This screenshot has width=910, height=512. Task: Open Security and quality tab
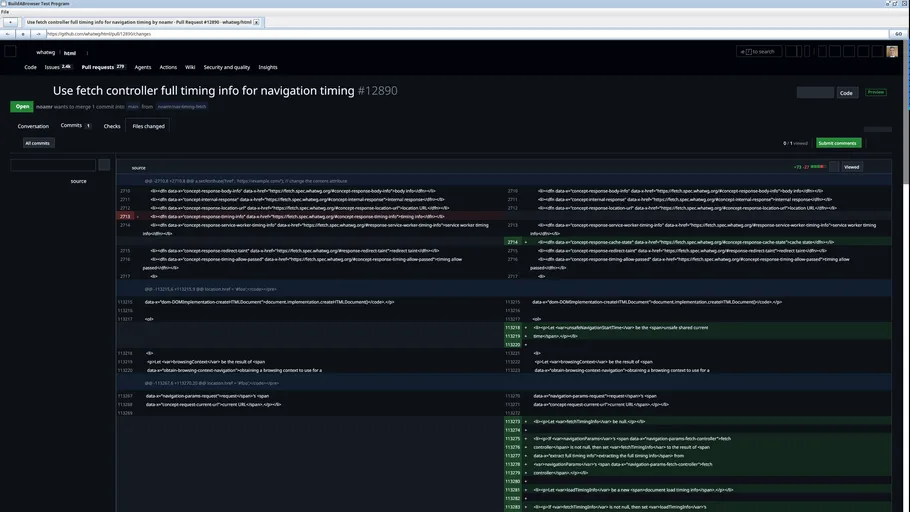coord(226,67)
